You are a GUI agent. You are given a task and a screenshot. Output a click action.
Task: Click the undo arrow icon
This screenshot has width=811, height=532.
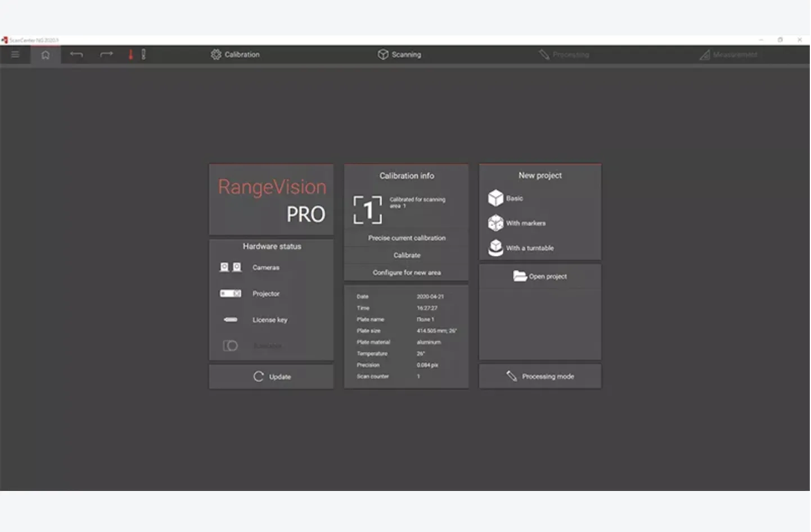pyautogui.click(x=76, y=55)
